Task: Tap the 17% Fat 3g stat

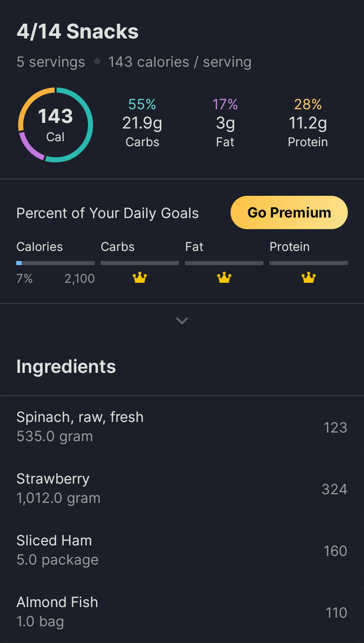Action: (225, 123)
